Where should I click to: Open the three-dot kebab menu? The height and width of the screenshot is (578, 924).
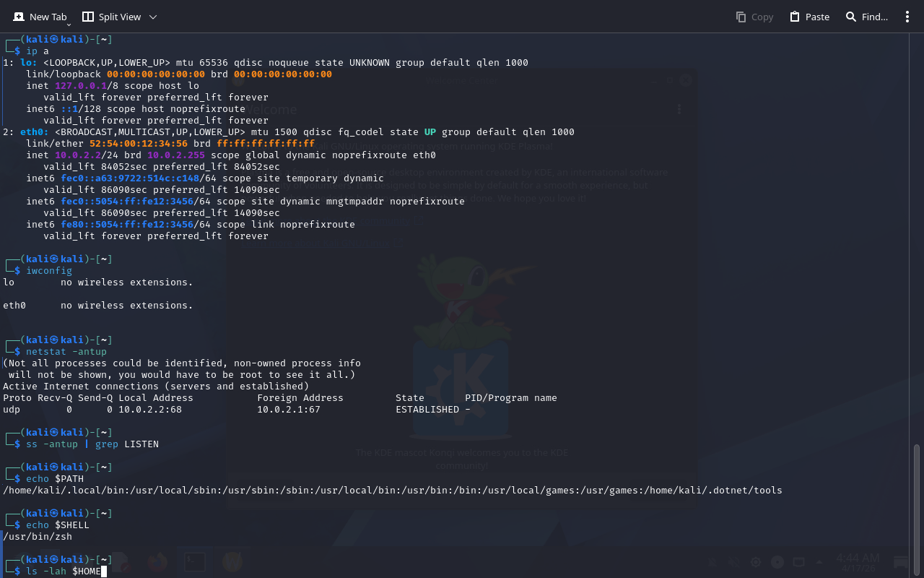pyautogui.click(x=907, y=17)
